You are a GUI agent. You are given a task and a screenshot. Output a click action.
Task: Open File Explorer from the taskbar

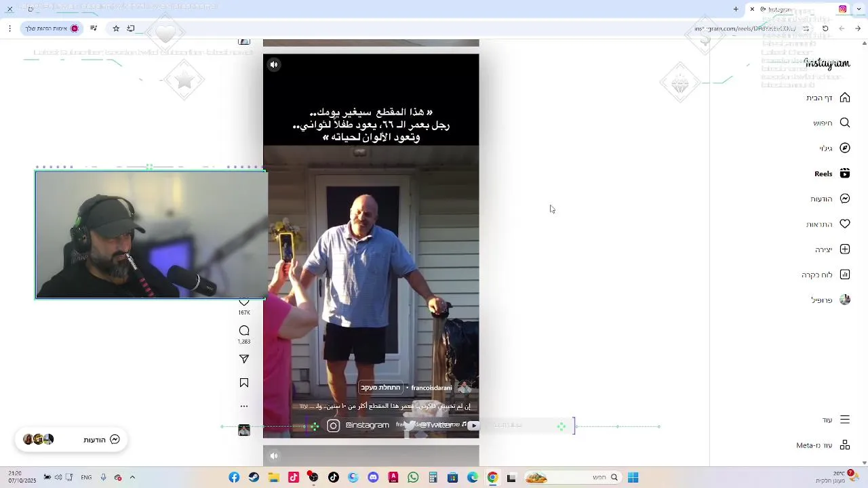[x=274, y=478]
